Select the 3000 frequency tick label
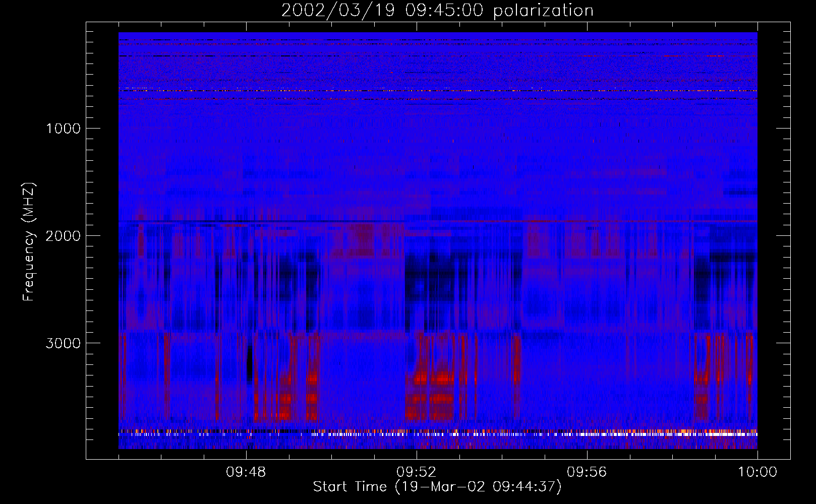 [x=63, y=343]
